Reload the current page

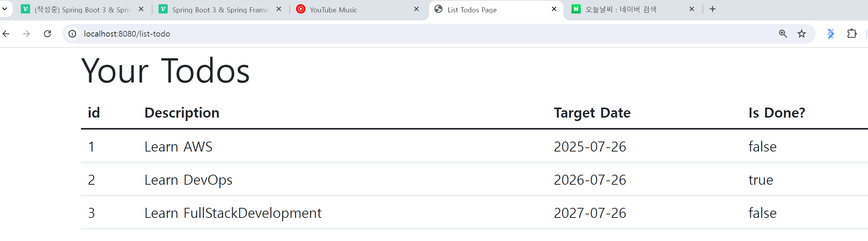pos(47,34)
